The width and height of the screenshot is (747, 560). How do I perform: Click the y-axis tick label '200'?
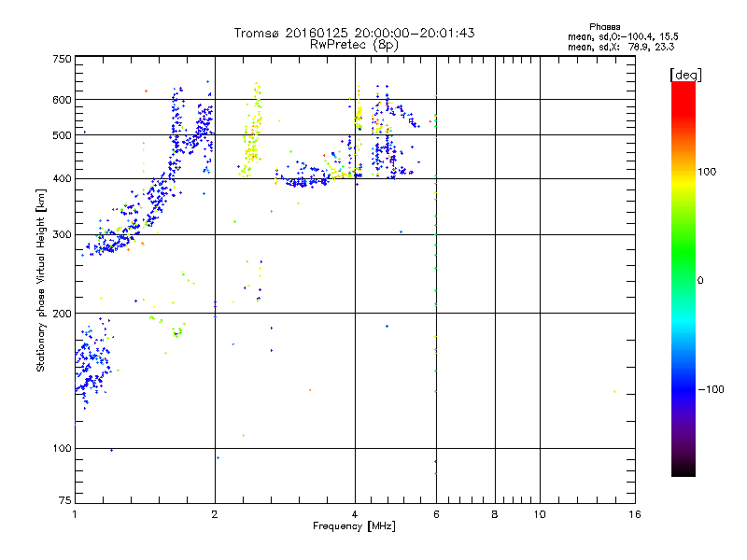[62, 314]
